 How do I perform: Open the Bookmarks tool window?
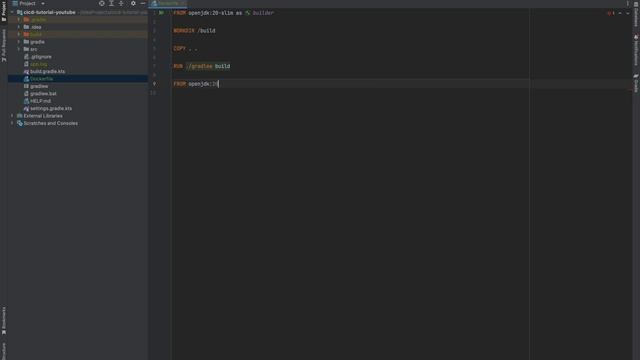point(4,320)
